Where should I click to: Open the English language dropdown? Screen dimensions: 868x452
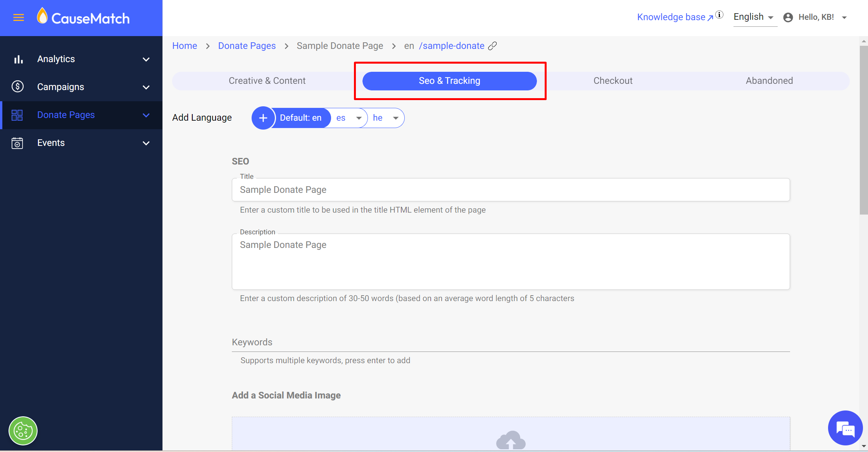point(754,17)
